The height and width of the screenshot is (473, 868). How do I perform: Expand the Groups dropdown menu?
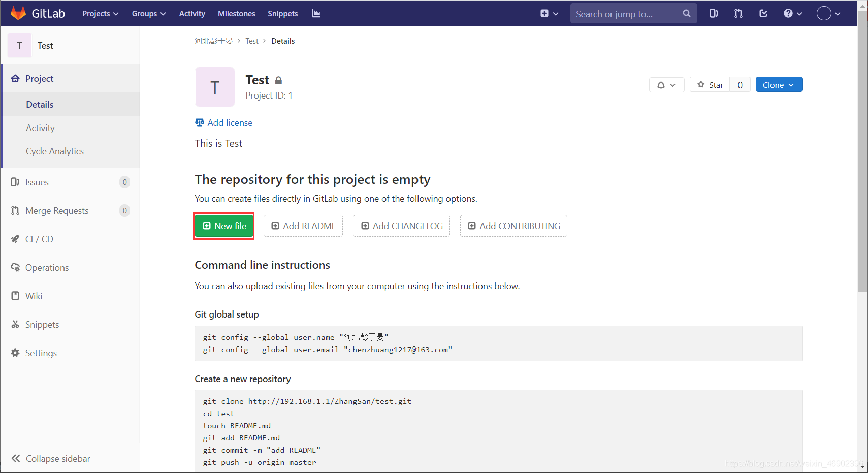coord(149,14)
